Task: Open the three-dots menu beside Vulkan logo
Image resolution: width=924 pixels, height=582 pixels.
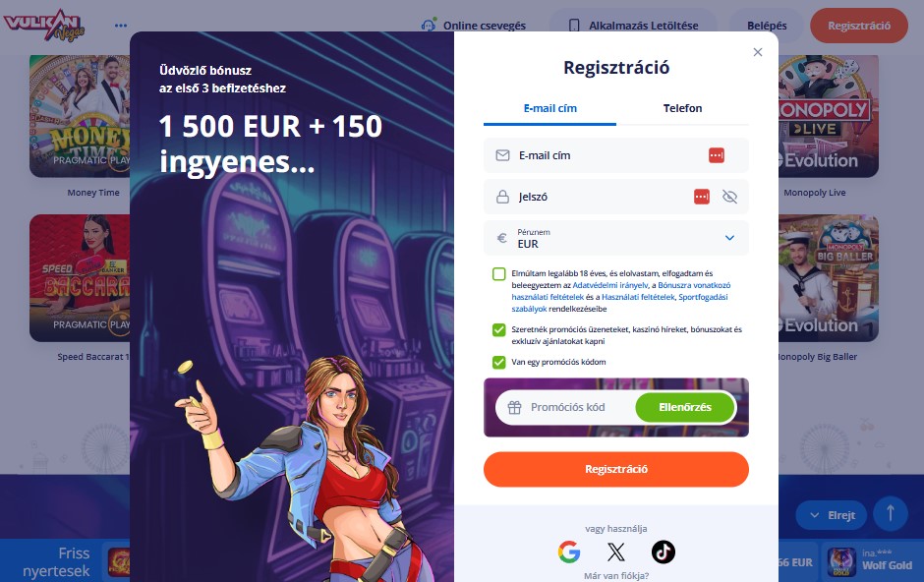Action: click(x=121, y=26)
